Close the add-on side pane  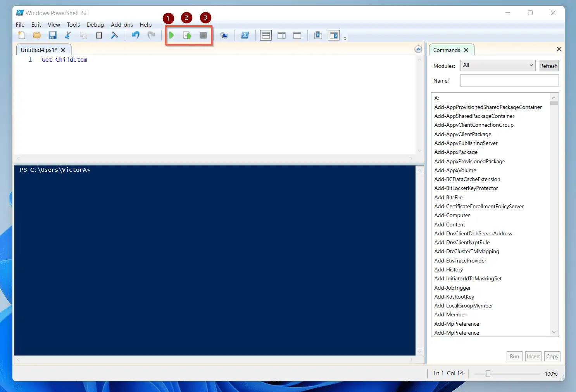[559, 49]
